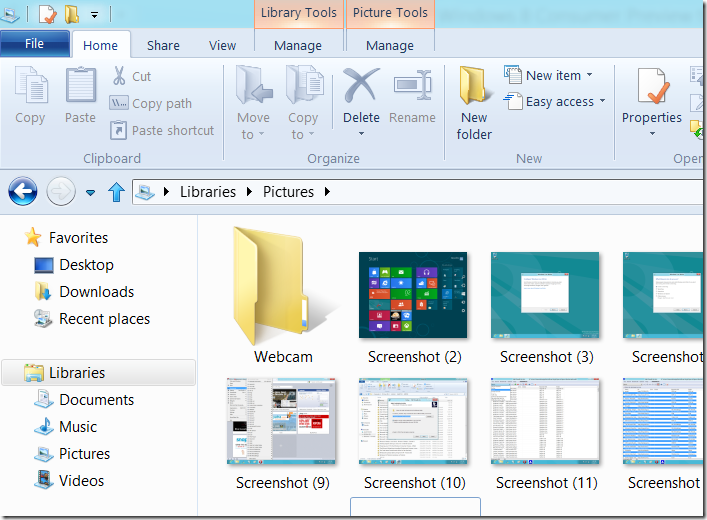
Task: Click the Copy icon in Clipboard group
Action: [x=31, y=85]
